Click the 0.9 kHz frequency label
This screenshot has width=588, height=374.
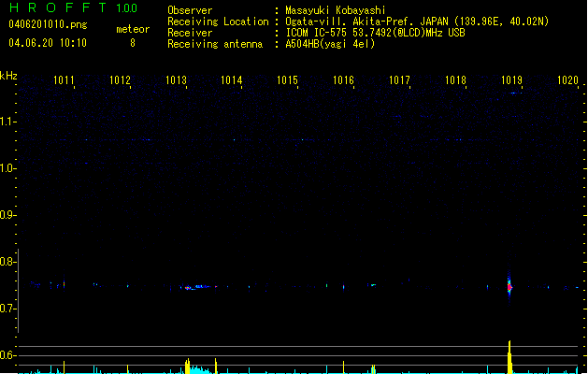(x=7, y=215)
